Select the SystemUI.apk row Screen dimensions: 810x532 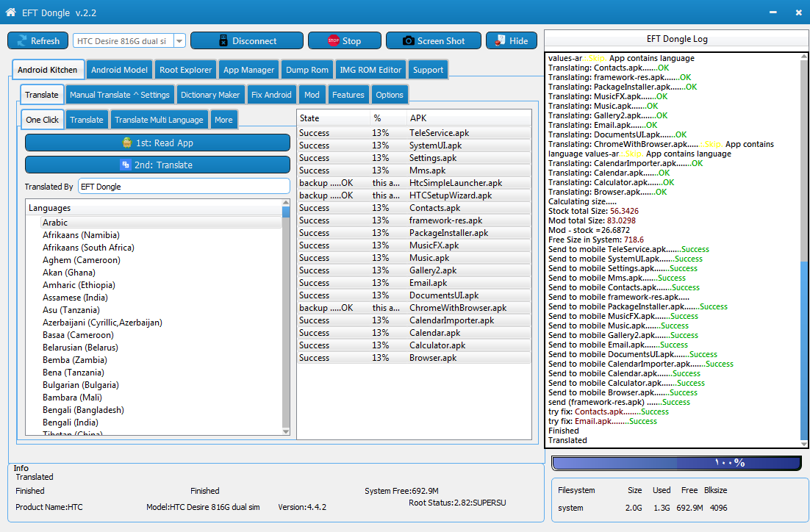coord(415,145)
